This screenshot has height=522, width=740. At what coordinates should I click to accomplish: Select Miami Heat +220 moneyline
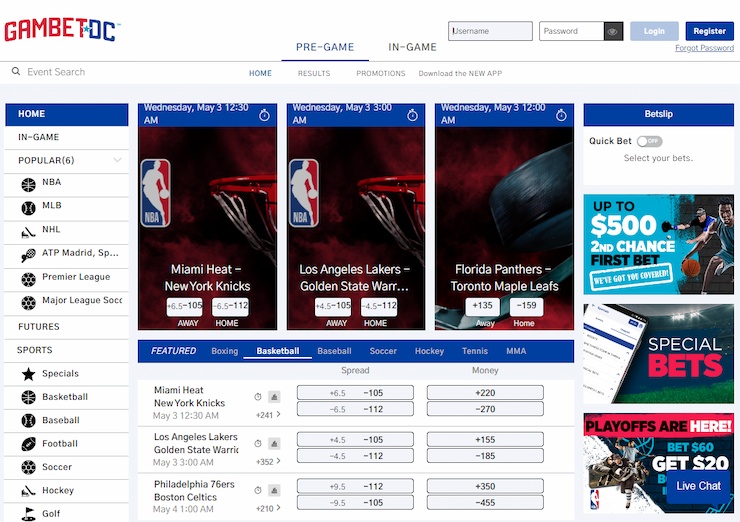click(x=485, y=393)
